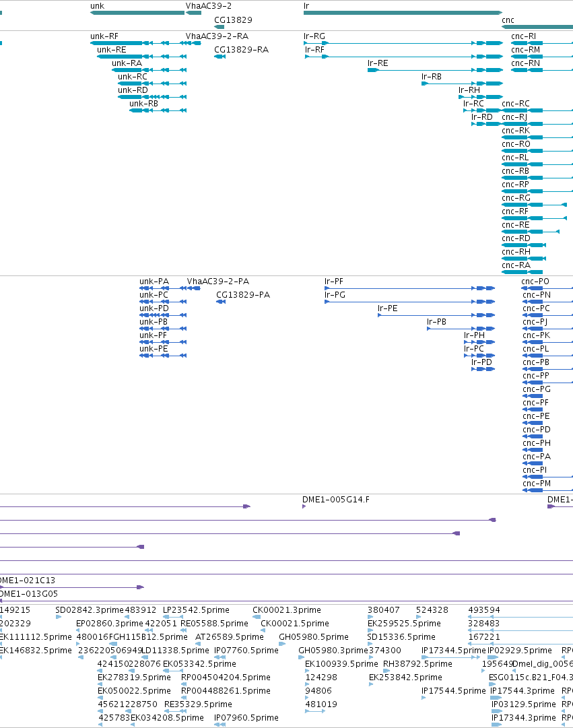
Task: Click EST IP02929.5prime
Action: coord(520,651)
